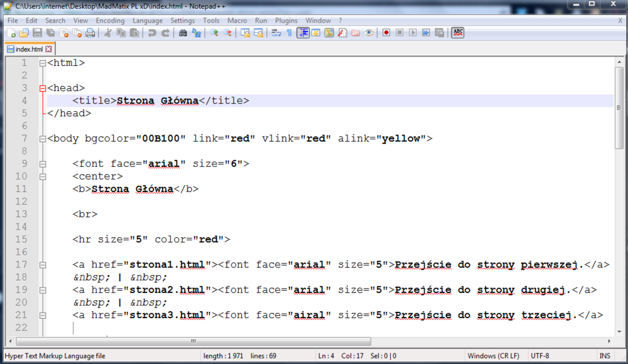Start recording a macro with red dot

click(x=386, y=33)
